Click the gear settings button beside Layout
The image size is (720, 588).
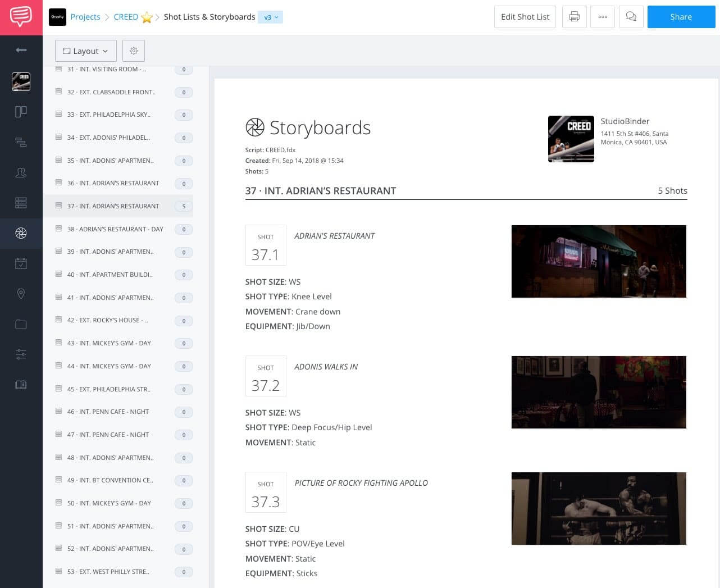coord(134,51)
